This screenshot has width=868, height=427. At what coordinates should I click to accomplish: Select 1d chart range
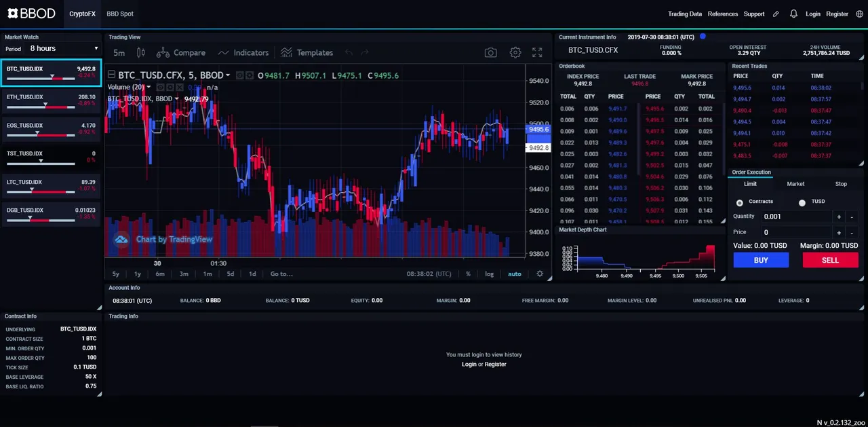pyautogui.click(x=252, y=274)
